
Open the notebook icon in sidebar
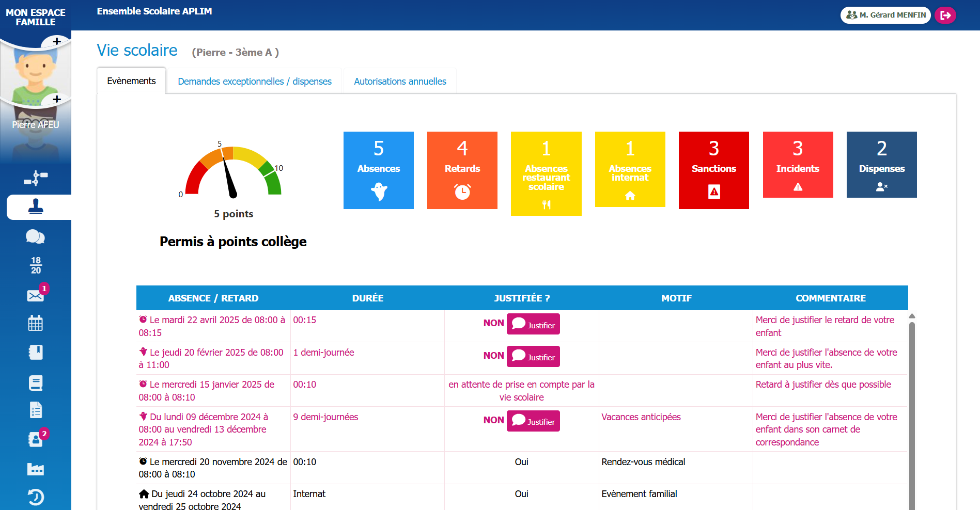click(36, 353)
